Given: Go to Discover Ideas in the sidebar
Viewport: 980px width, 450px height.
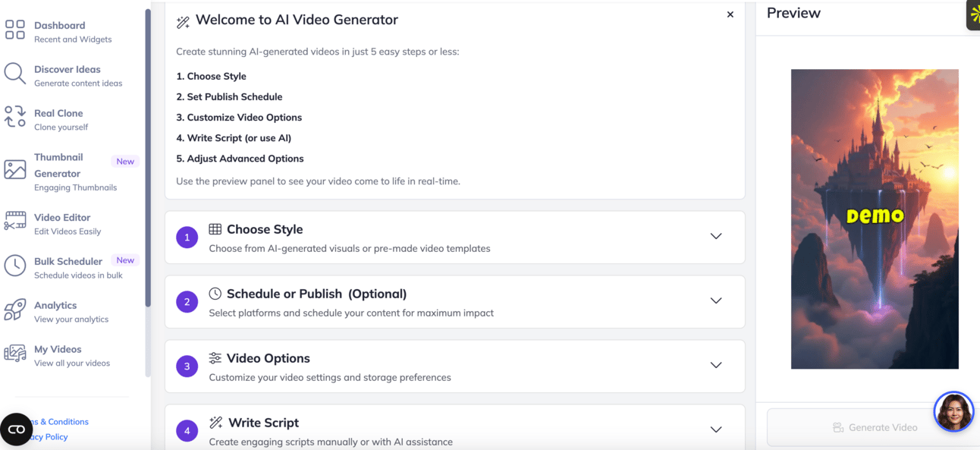Looking at the screenshot, I should (x=72, y=75).
